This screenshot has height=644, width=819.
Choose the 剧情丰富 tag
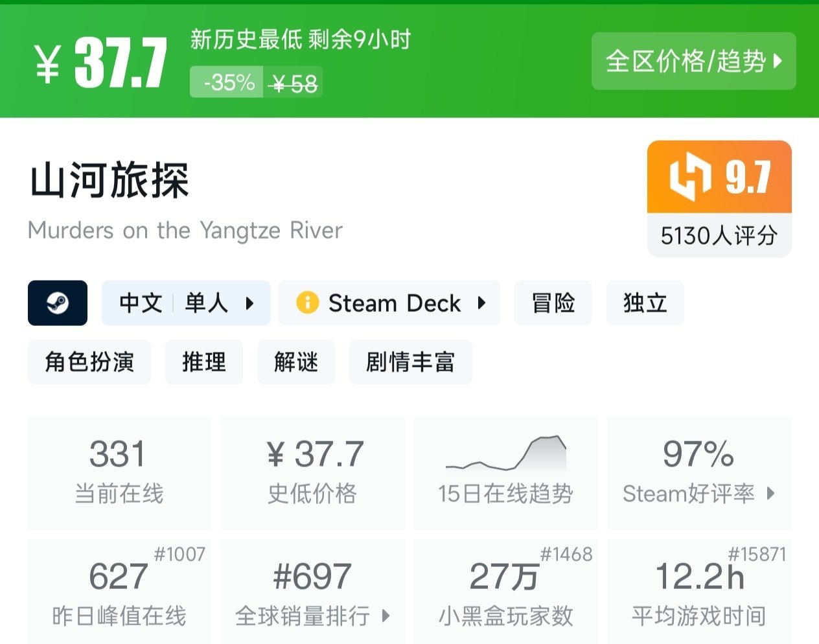coord(410,362)
